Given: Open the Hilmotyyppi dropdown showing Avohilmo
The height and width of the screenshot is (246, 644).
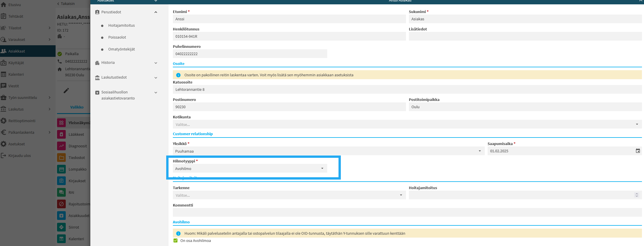Looking at the screenshot, I should (250, 169).
